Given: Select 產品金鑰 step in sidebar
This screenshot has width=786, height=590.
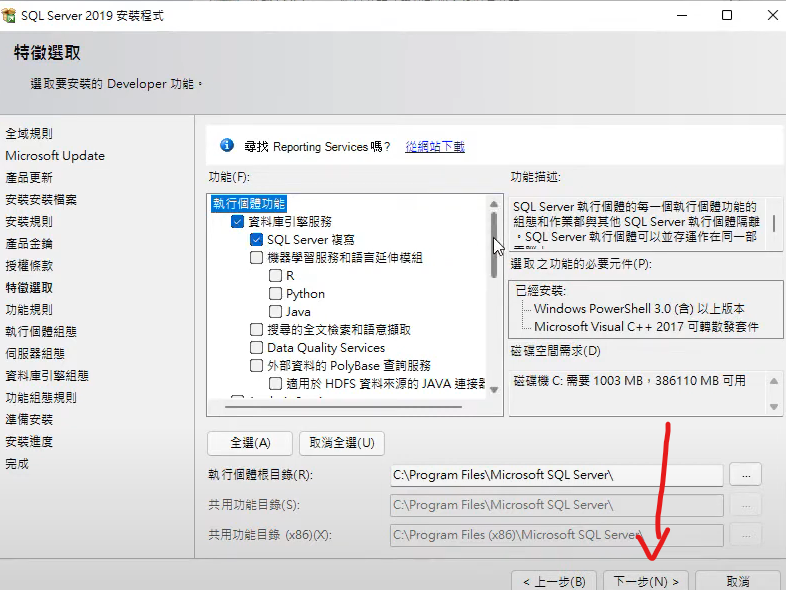Looking at the screenshot, I should coord(29,244).
